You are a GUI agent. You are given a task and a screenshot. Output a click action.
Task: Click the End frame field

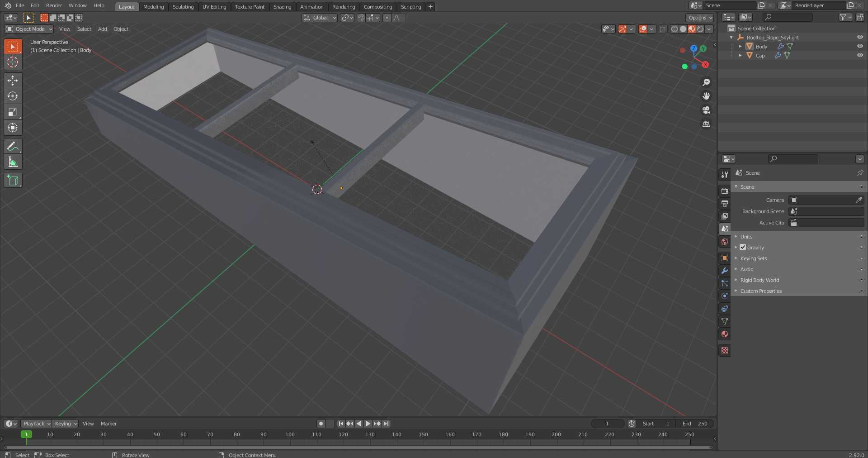pyautogui.click(x=695, y=424)
